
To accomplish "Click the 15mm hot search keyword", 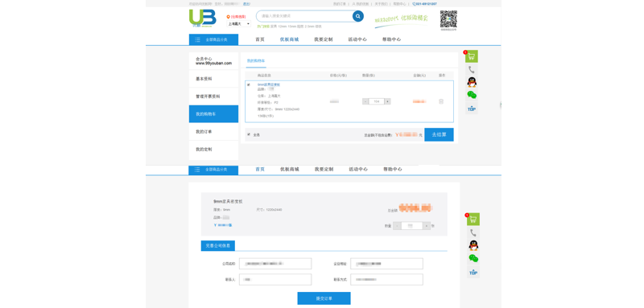I will tap(292, 27).
